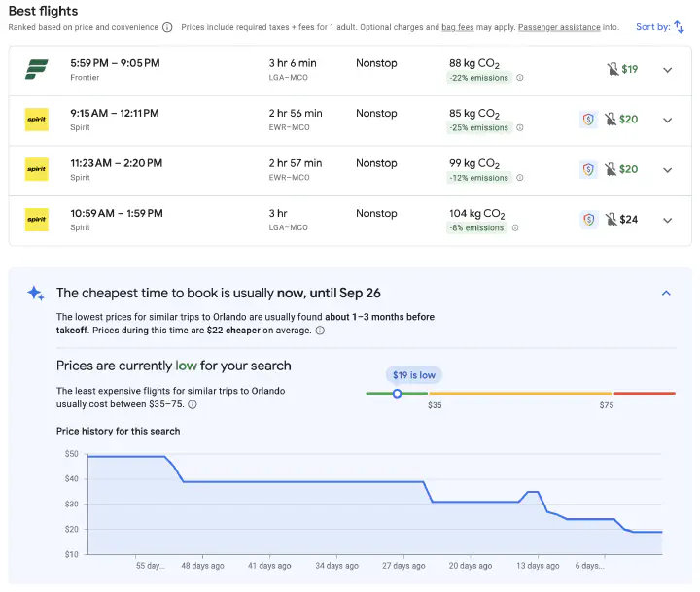Click price guarantee badge on 9:15 AM flight
This screenshot has width=700, height=592.
tap(588, 120)
